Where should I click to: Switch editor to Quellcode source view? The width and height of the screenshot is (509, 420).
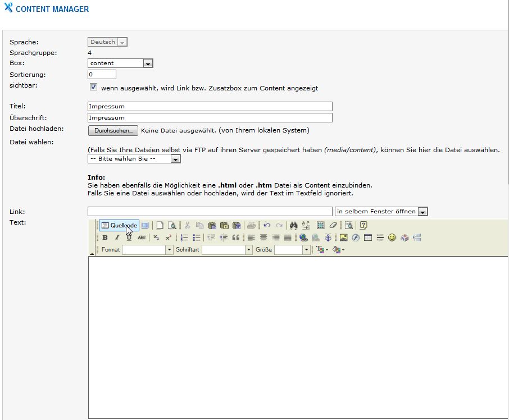[x=119, y=225]
